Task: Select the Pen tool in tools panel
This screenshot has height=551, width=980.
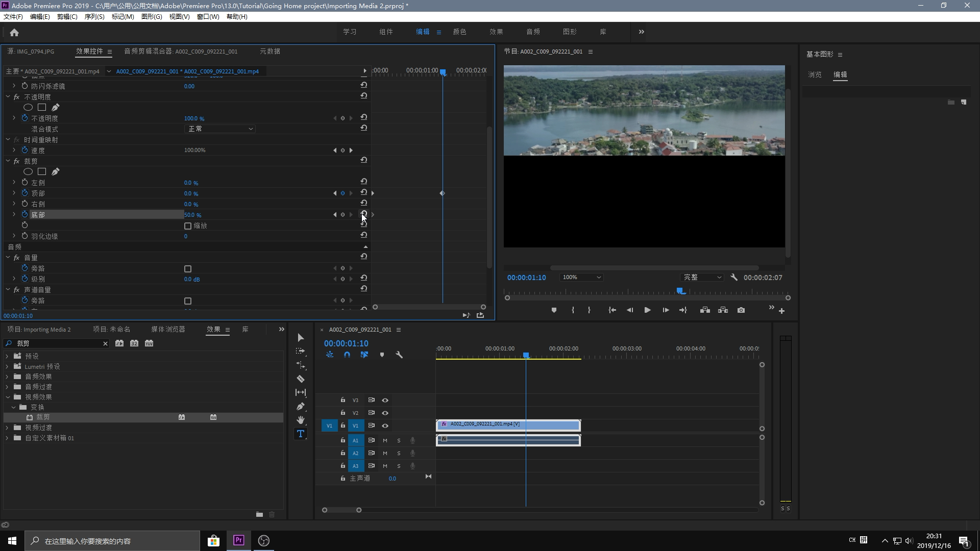Action: click(301, 407)
